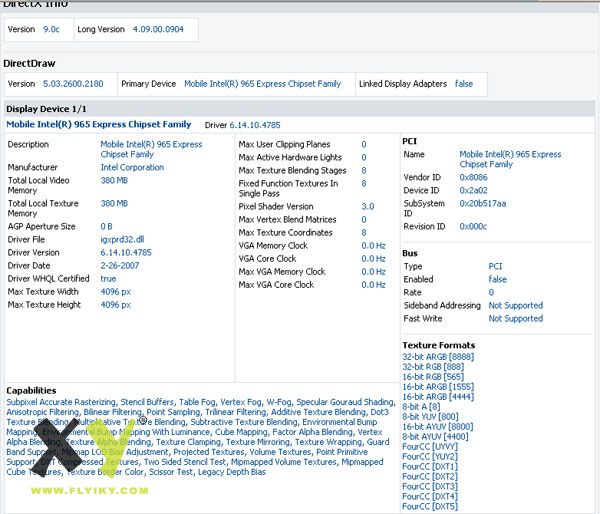600x514 pixels.
Task: Click Linked Display Adapters value false
Action: coord(464,84)
